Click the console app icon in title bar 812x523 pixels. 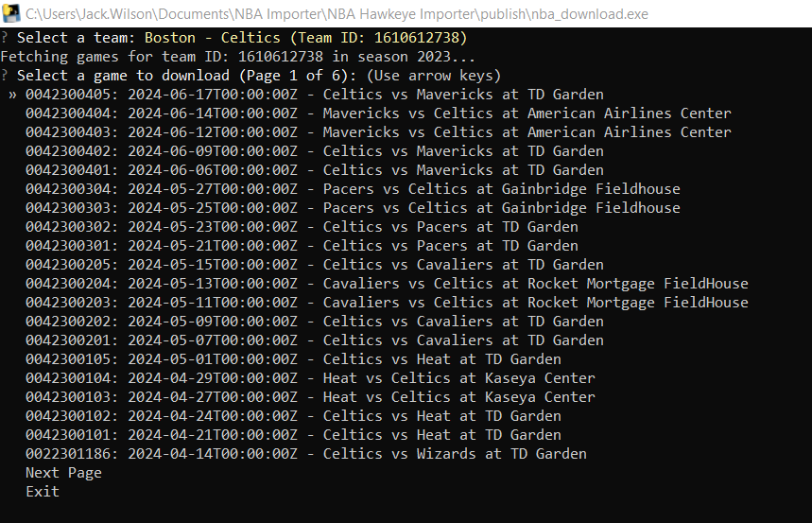(11, 13)
